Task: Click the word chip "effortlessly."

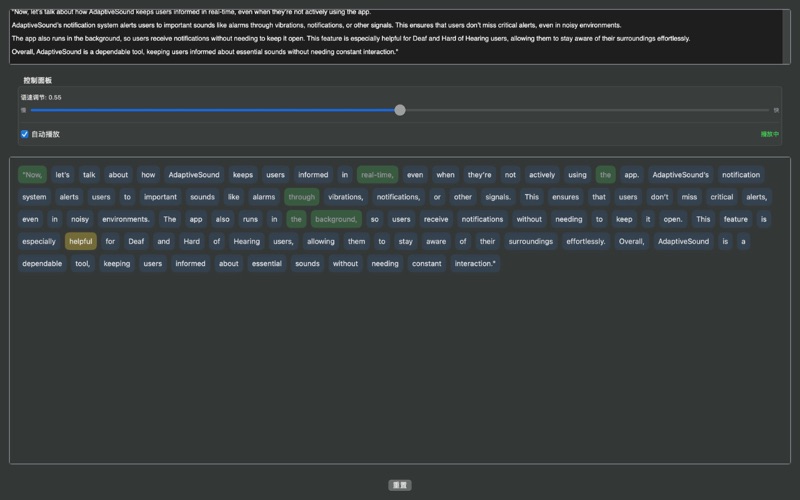Action: click(x=586, y=241)
